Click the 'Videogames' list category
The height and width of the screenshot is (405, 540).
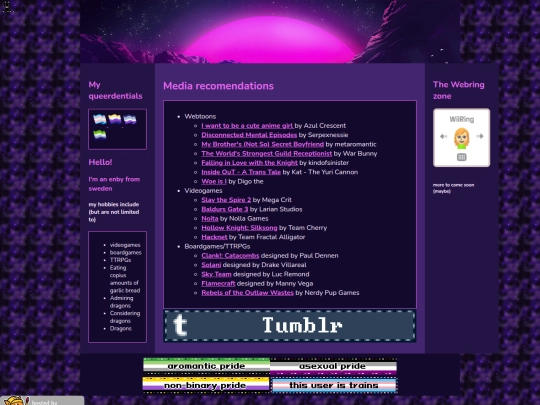click(x=203, y=191)
